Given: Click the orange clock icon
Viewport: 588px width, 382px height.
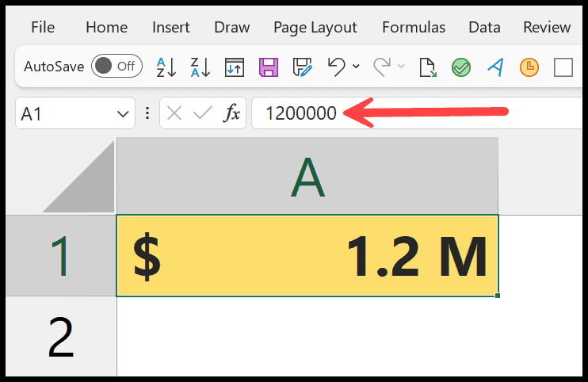Looking at the screenshot, I should (529, 67).
